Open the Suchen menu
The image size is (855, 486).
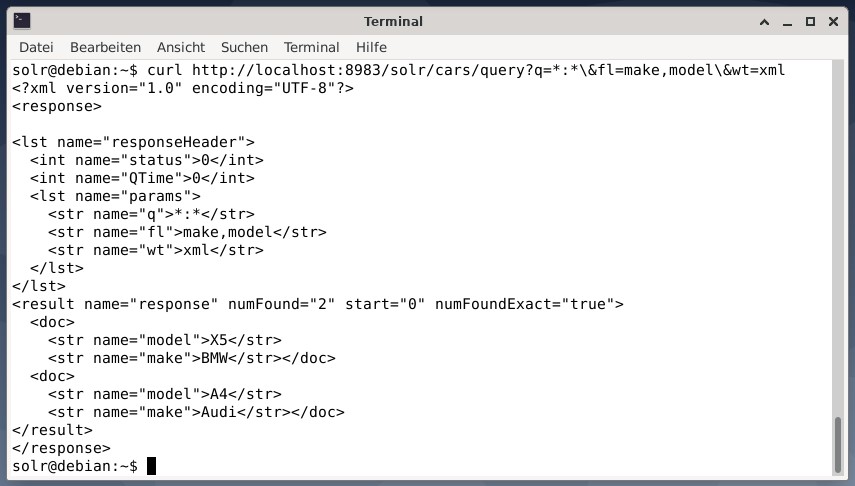click(244, 47)
